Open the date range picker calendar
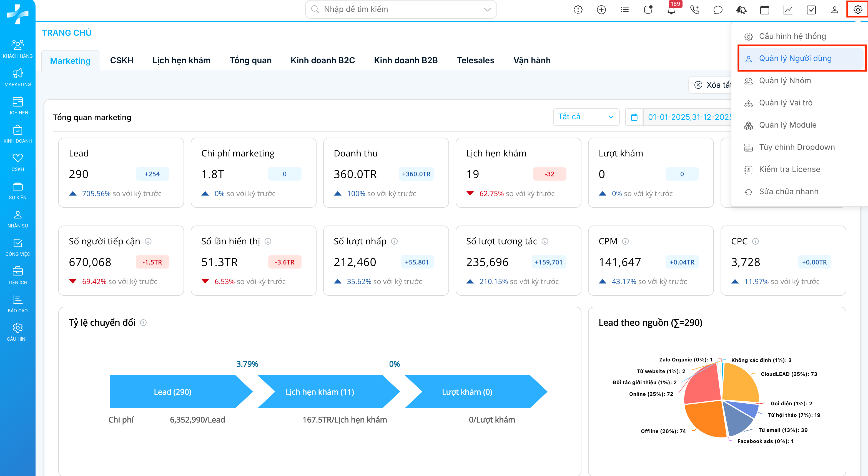 pos(634,117)
